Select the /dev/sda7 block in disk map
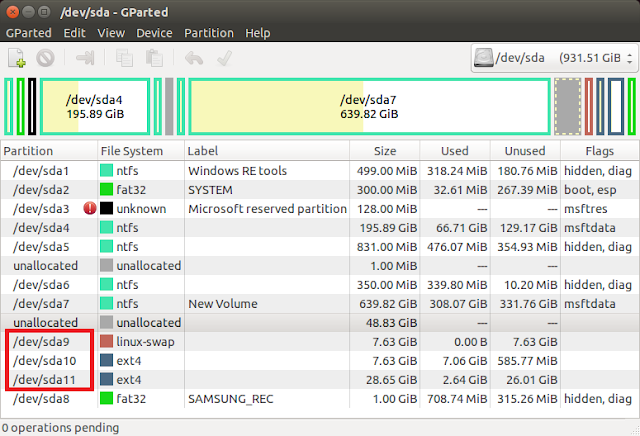Screen dimensions: 640x436 (x=369, y=107)
